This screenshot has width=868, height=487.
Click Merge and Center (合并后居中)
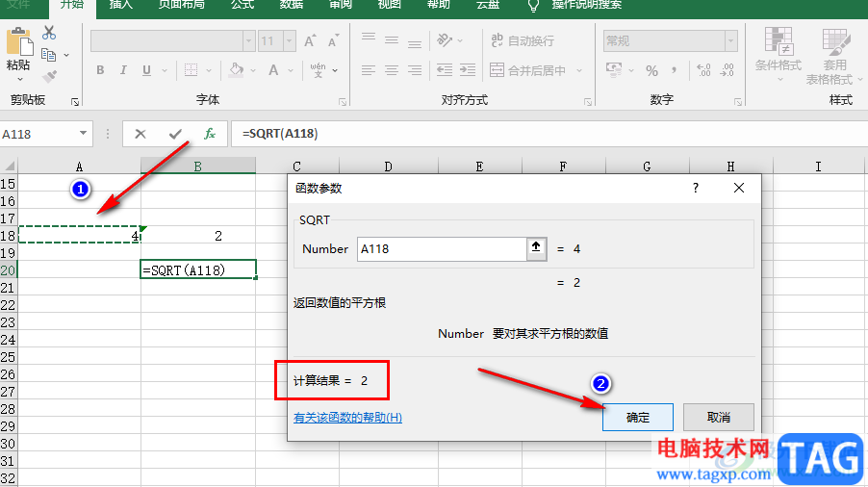(x=528, y=70)
